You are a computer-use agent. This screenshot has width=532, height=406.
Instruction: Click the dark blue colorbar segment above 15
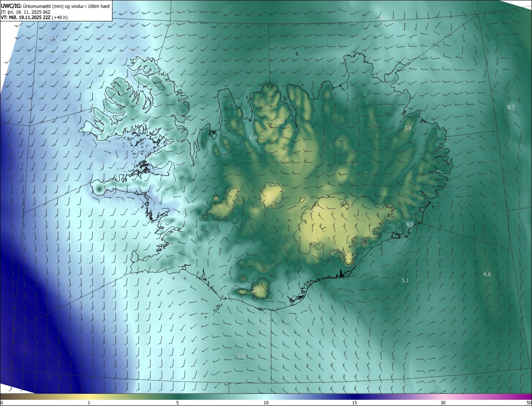click(355, 396)
